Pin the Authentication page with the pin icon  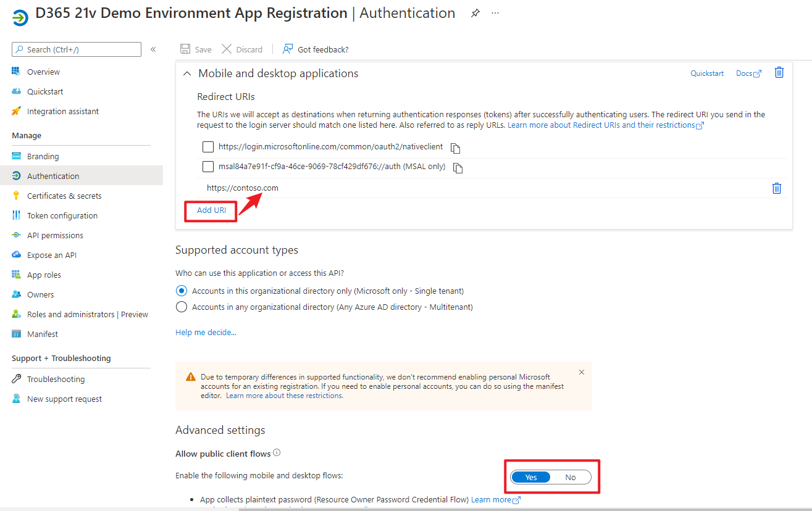[x=475, y=14]
